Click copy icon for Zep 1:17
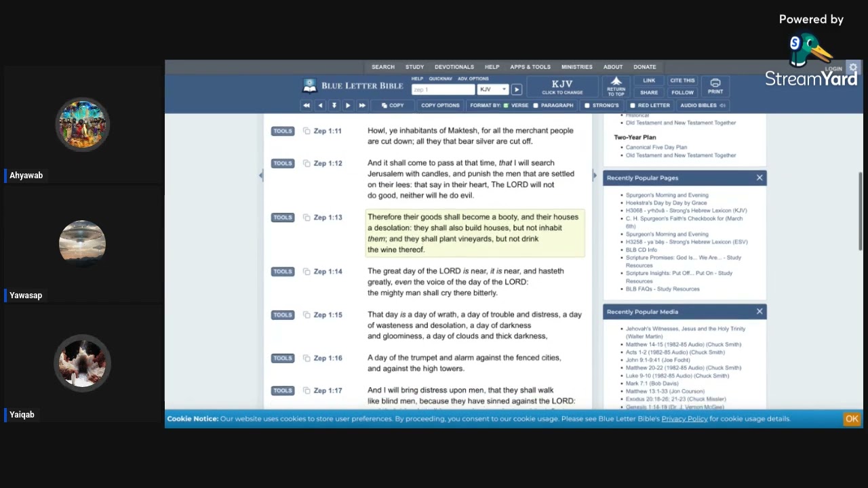Image resolution: width=868 pixels, height=488 pixels. [307, 391]
